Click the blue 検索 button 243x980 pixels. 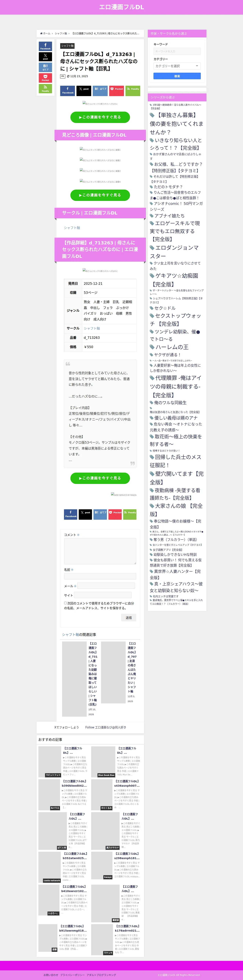coord(177,76)
